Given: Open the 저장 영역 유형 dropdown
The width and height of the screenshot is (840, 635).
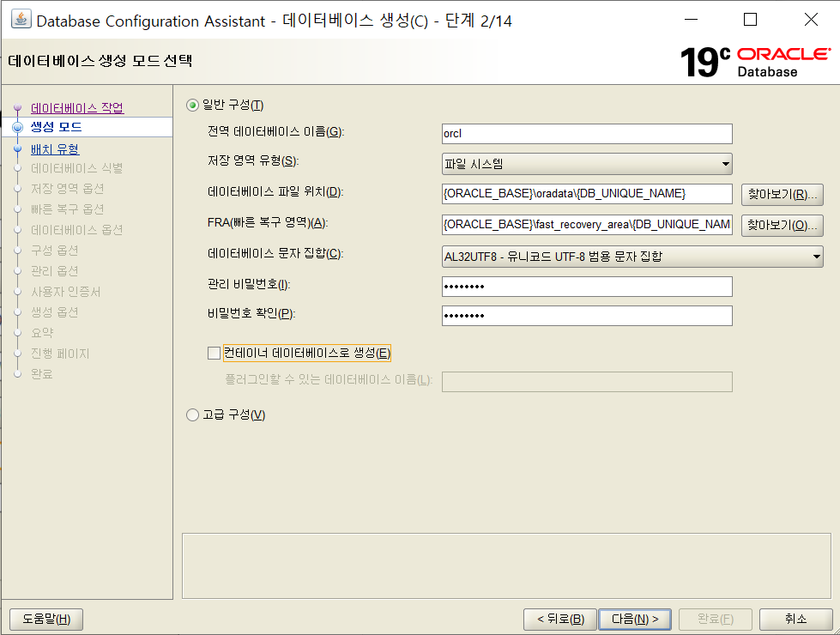Looking at the screenshot, I should (587, 164).
